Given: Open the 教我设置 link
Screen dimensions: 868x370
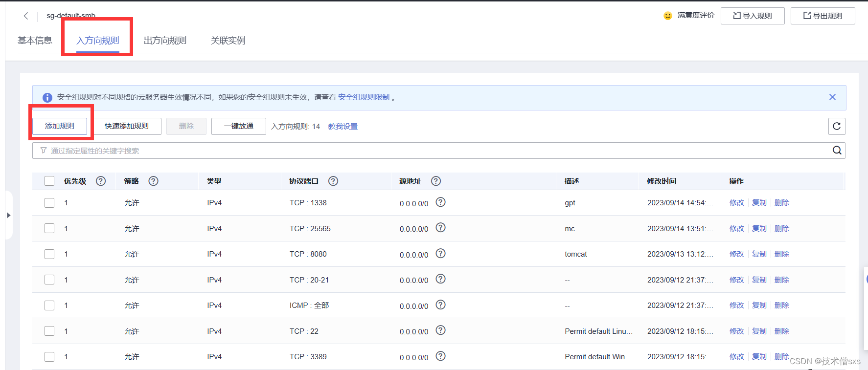Looking at the screenshot, I should pyautogui.click(x=343, y=127).
